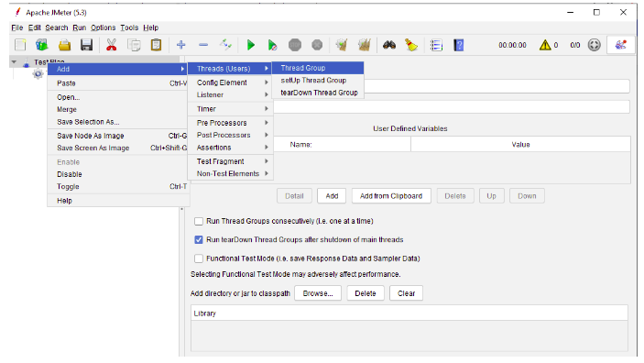Expand the Post Processors submenu

click(231, 136)
